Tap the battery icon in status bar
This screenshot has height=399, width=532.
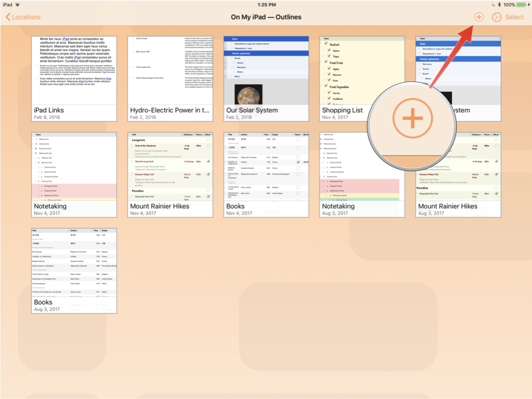(x=522, y=5)
